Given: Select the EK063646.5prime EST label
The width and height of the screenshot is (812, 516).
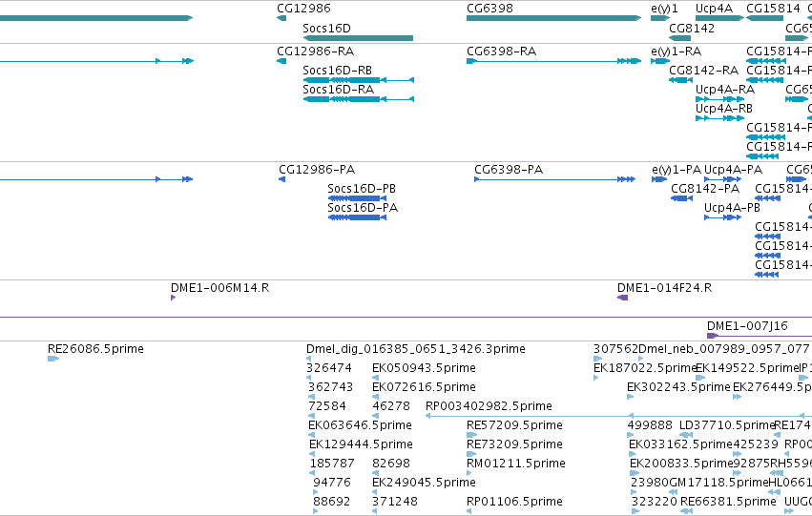Looking at the screenshot, I should pyautogui.click(x=360, y=425).
